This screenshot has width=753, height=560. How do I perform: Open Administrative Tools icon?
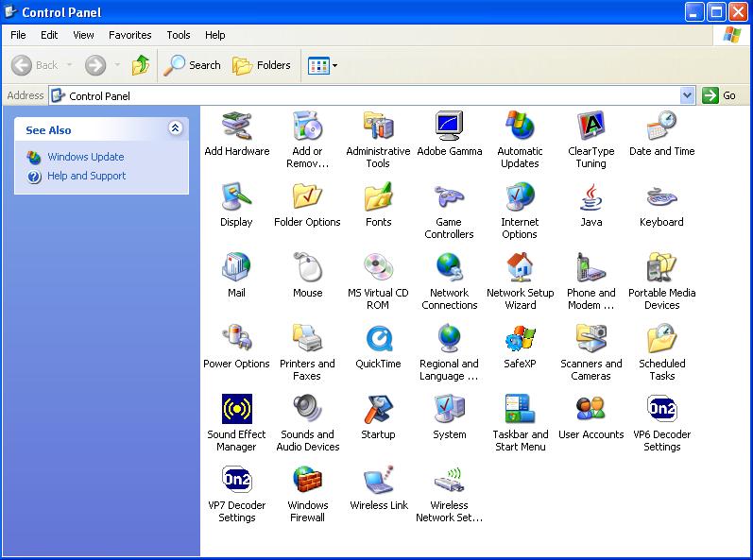tap(379, 127)
